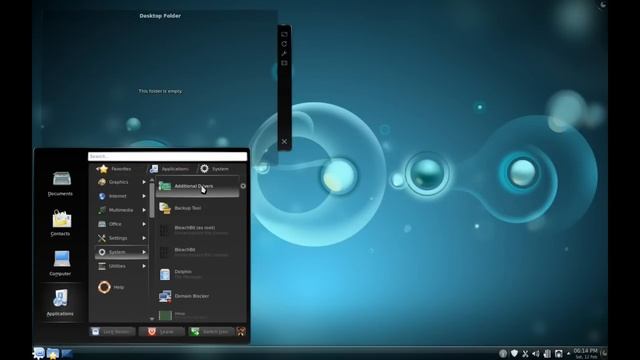Viewport: 640px width, 360px height.
Task: Click the device notifier tray icon
Action: tap(558, 353)
